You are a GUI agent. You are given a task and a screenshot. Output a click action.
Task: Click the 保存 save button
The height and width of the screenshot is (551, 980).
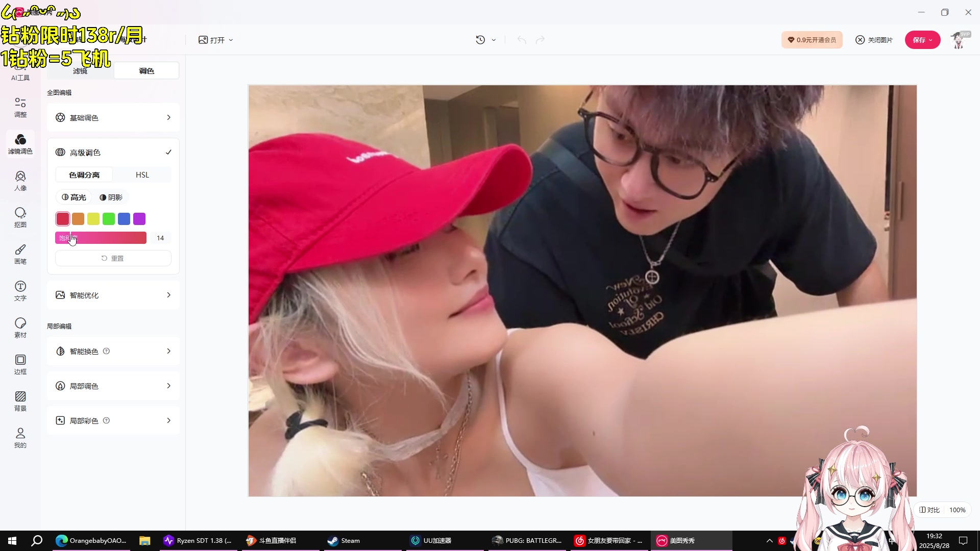coord(922,40)
